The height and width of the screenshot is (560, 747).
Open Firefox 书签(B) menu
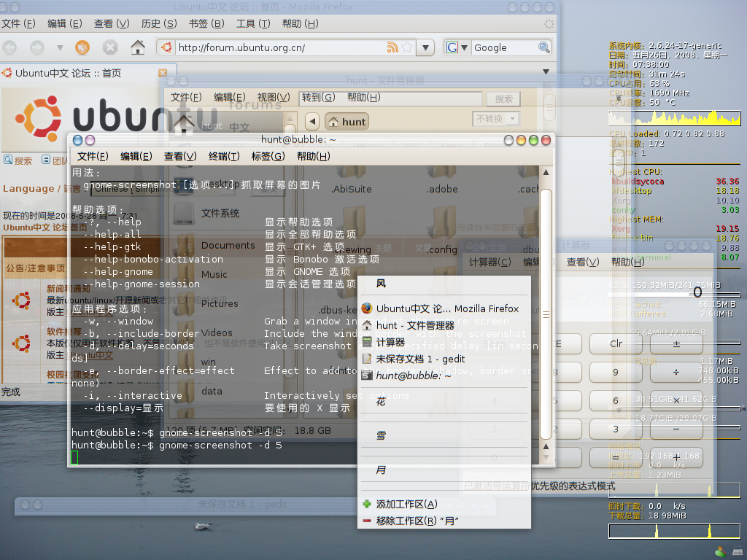(206, 23)
